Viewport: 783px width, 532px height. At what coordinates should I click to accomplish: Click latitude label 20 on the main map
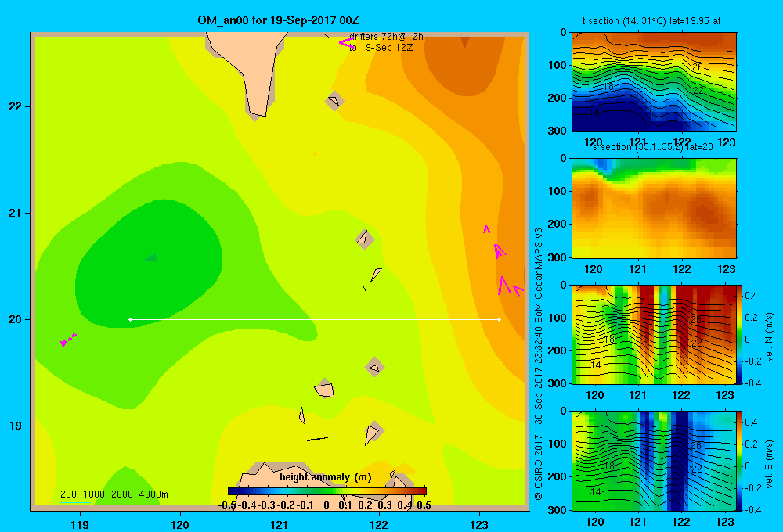click(15, 319)
